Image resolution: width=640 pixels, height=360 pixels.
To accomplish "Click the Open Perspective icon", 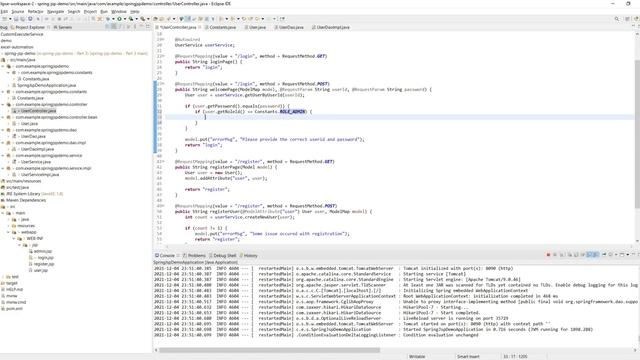I will 627,19.
